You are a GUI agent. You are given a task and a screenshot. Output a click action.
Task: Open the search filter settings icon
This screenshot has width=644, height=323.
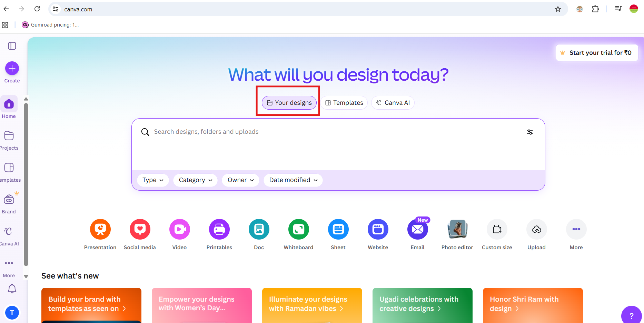pos(530,132)
